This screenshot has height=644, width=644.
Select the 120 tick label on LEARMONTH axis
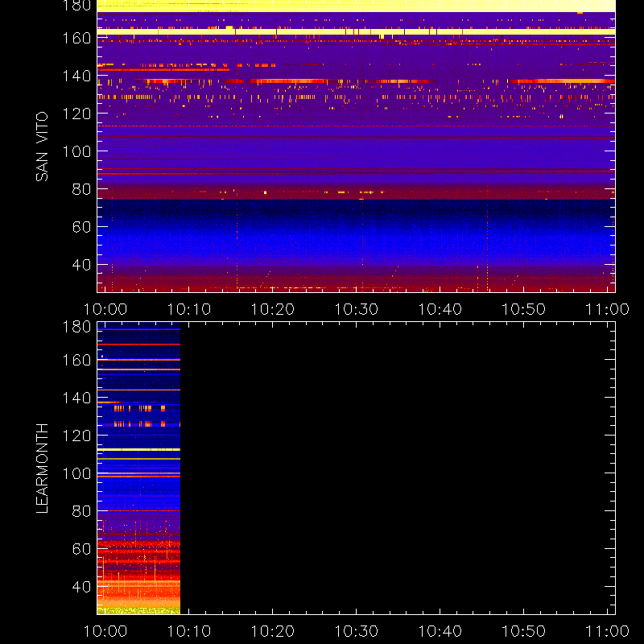coord(76,436)
